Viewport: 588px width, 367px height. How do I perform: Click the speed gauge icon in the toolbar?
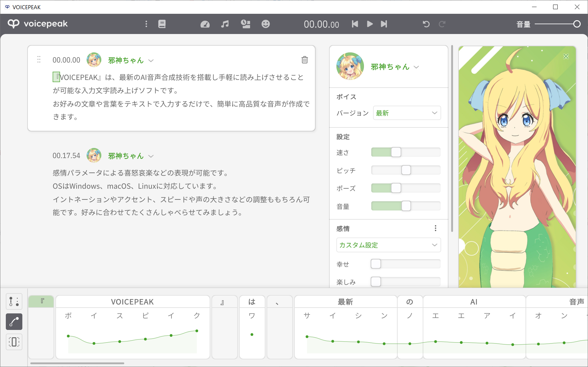[205, 24]
